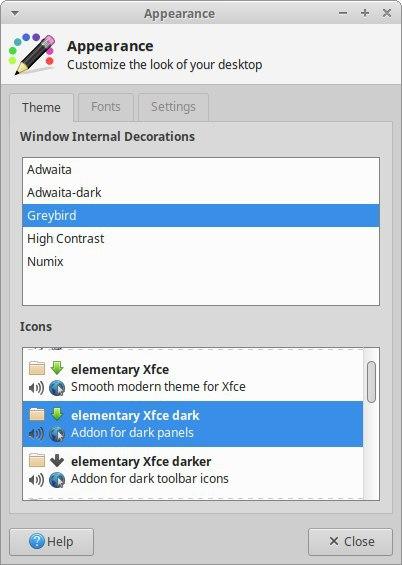402x565 pixels.
Task: Click the green arrow icon in elementary Xfce row
Action: tap(57, 368)
